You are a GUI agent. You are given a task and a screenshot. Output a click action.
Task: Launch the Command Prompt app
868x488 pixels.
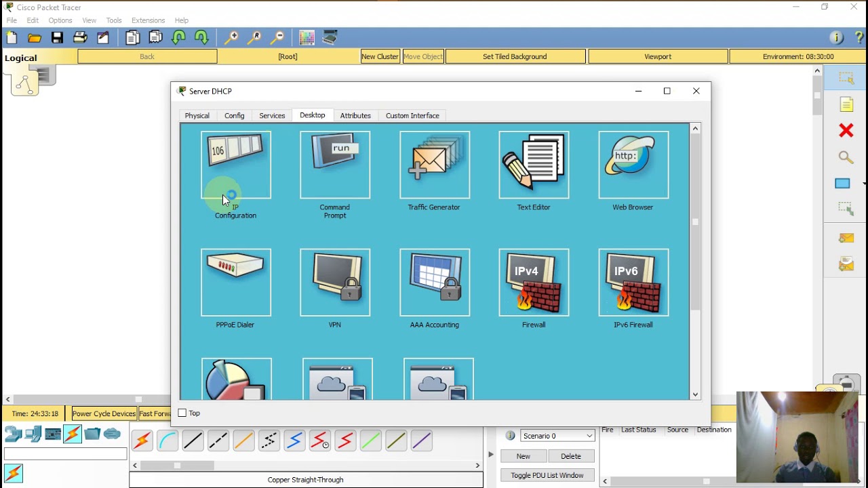click(x=335, y=165)
